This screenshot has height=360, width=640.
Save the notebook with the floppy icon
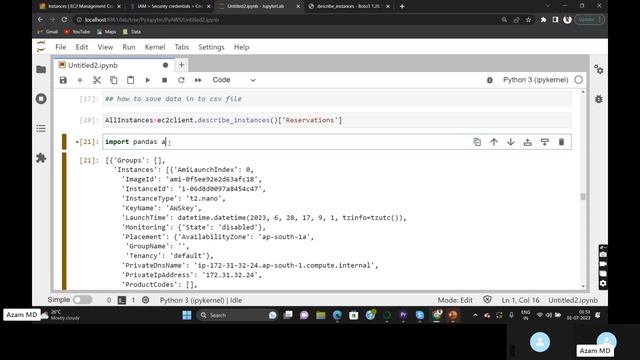[x=63, y=80]
